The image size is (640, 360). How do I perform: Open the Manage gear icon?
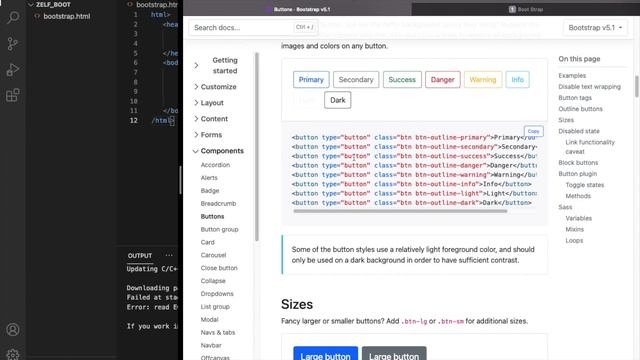tap(13, 354)
